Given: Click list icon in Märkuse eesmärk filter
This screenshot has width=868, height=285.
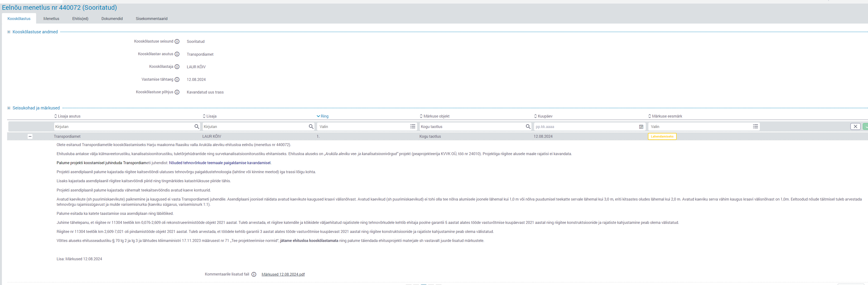Looking at the screenshot, I should tap(755, 127).
